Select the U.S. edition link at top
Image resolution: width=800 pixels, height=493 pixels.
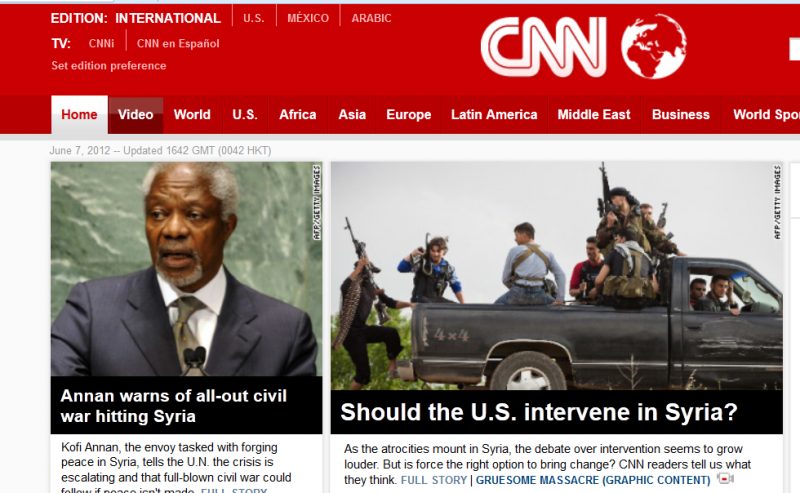254,18
